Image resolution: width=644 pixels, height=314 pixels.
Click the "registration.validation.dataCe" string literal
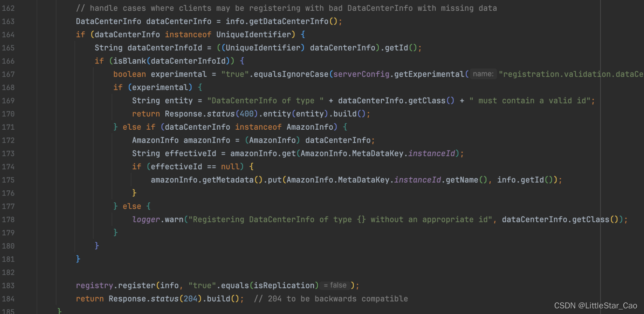(x=571, y=74)
